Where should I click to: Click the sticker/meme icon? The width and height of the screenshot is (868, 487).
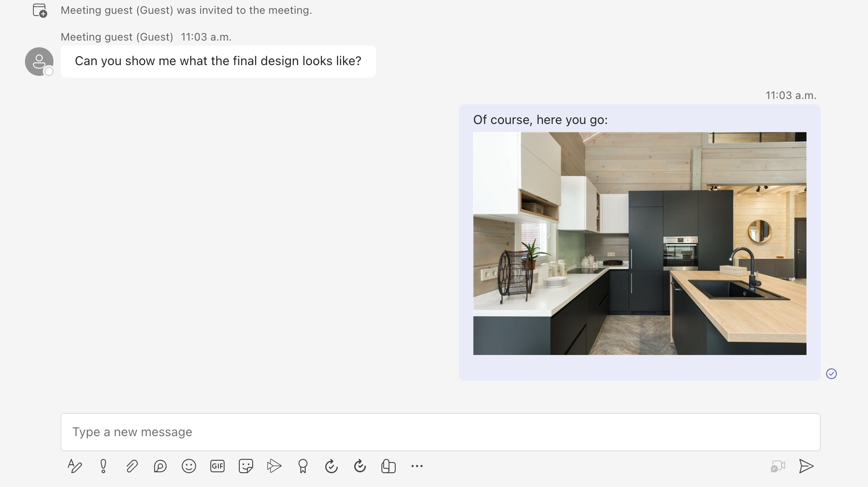245,466
